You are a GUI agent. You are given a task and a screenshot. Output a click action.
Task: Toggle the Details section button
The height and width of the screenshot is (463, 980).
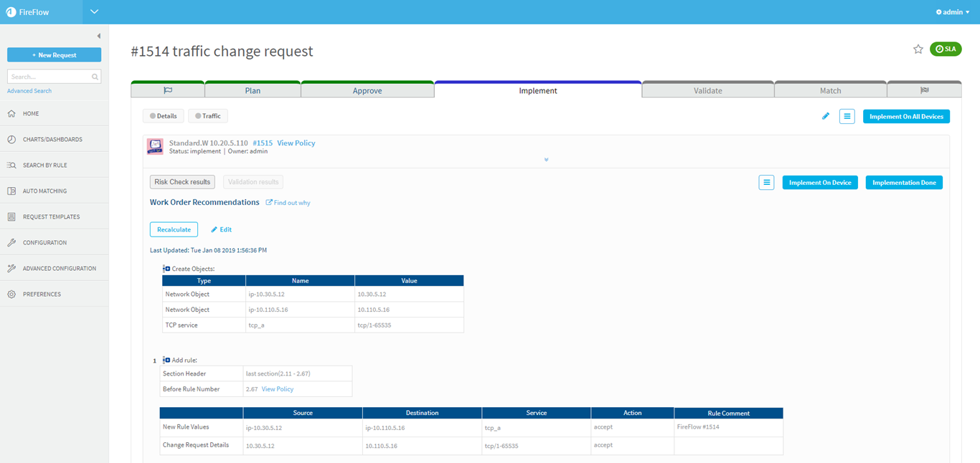pyautogui.click(x=164, y=116)
